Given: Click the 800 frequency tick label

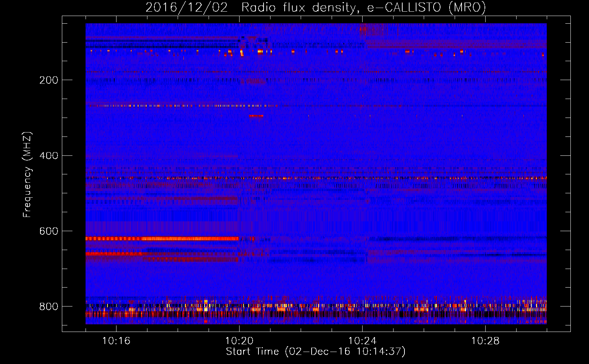Looking at the screenshot, I should point(49,306).
